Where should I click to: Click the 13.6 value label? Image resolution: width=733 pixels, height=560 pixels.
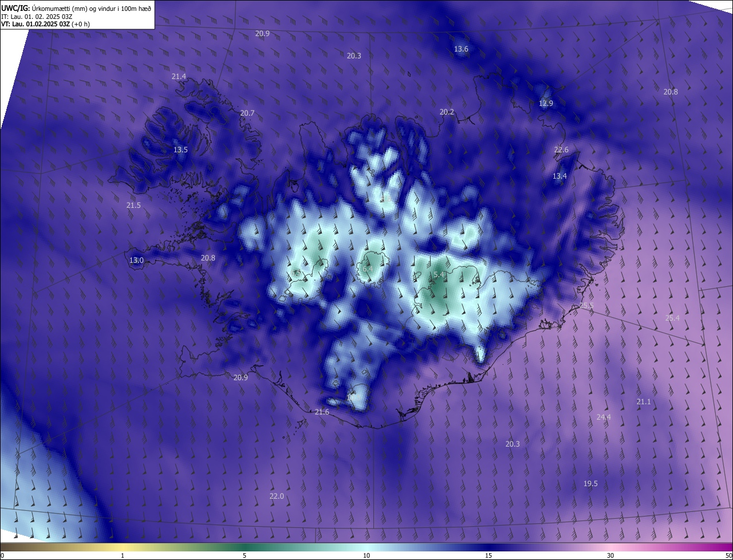click(461, 49)
